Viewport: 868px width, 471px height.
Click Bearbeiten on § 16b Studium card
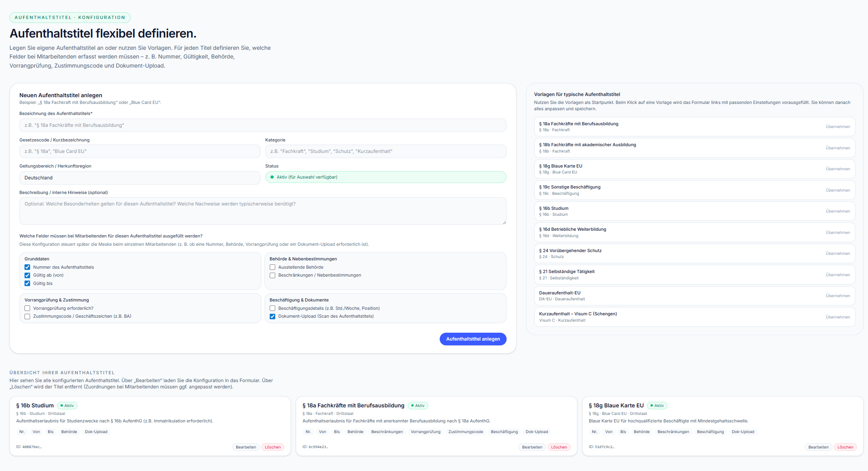click(246, 447)
